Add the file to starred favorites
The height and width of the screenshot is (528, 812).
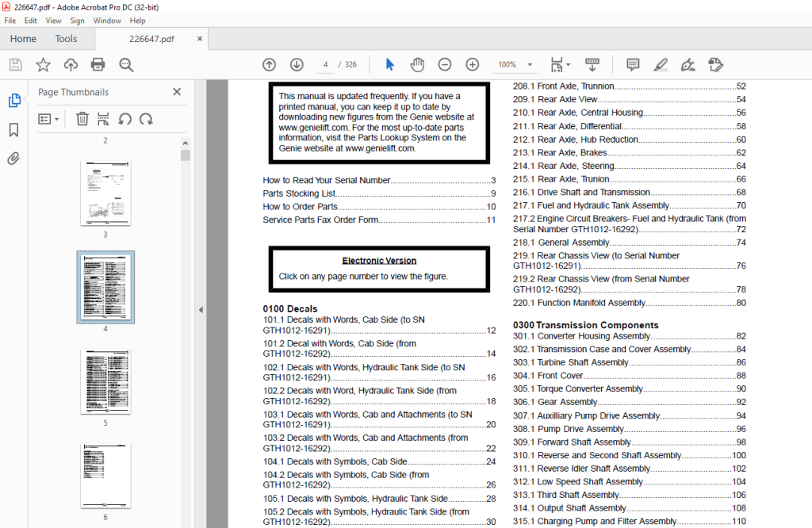point(43,65)
